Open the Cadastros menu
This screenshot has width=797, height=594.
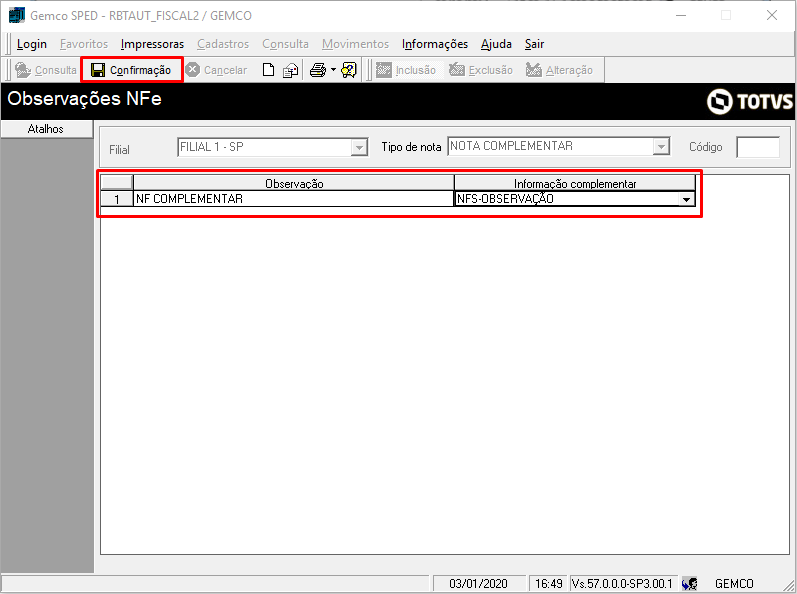223,44
